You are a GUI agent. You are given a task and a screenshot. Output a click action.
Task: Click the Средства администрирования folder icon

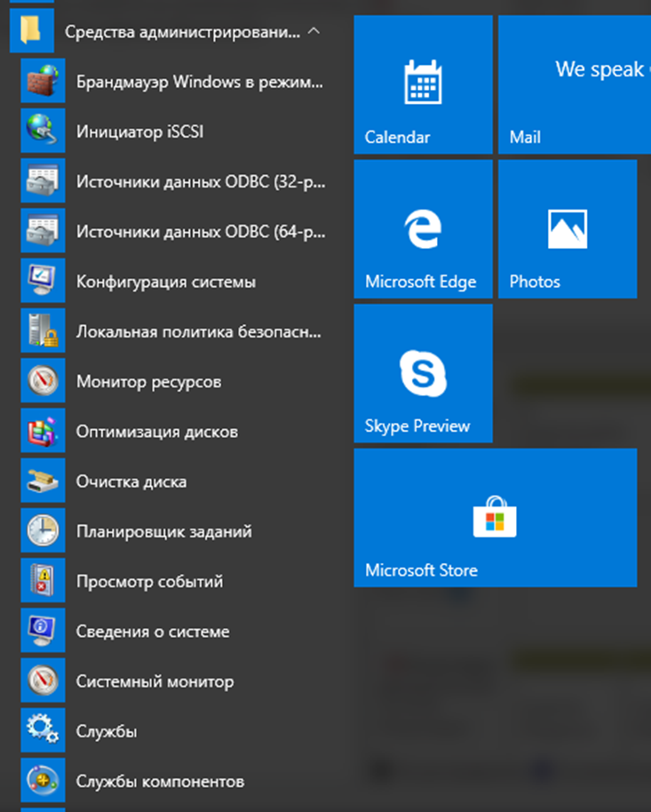(x=32, y=30)
